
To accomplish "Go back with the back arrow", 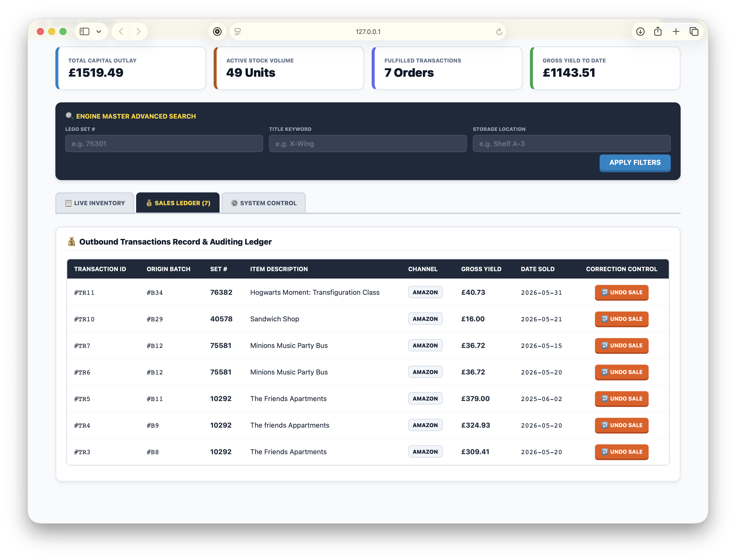I will (121, 32).
